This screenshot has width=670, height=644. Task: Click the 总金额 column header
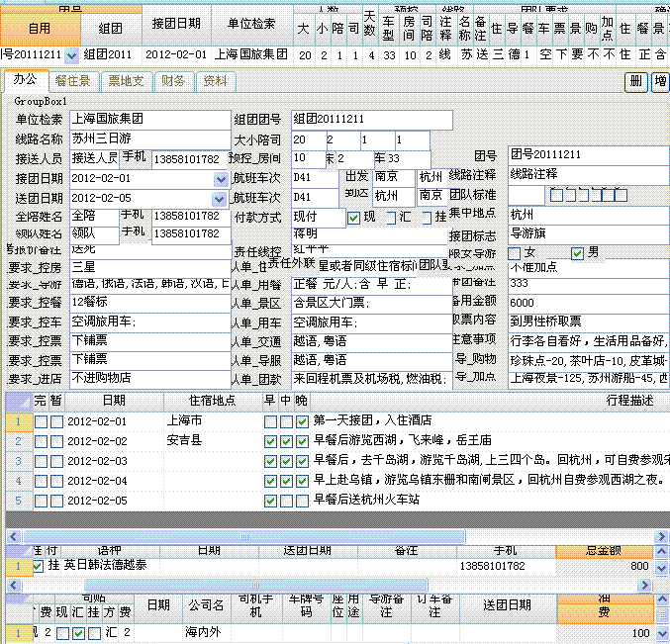tap(604, 551)
